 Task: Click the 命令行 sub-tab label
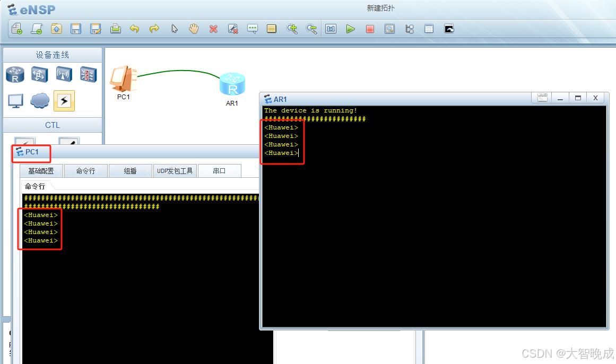[x=35, y=186]
